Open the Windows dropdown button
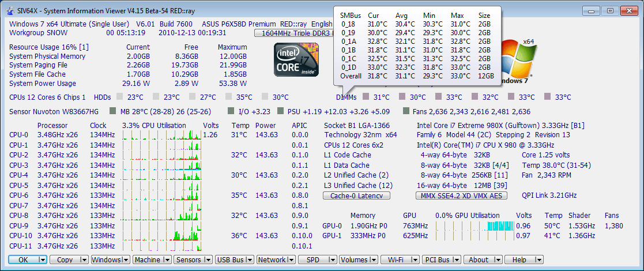Viewport: 644px width, 271px height. (x=111, y=259)
